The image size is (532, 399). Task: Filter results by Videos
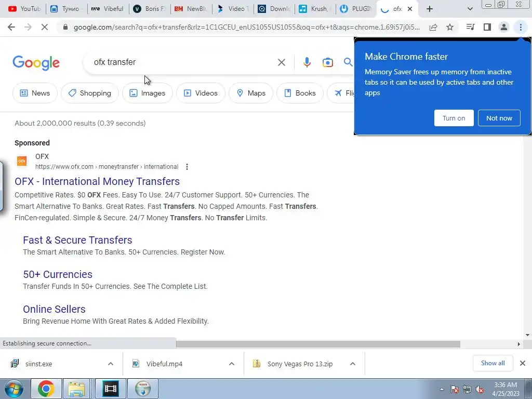click(201, 93)
